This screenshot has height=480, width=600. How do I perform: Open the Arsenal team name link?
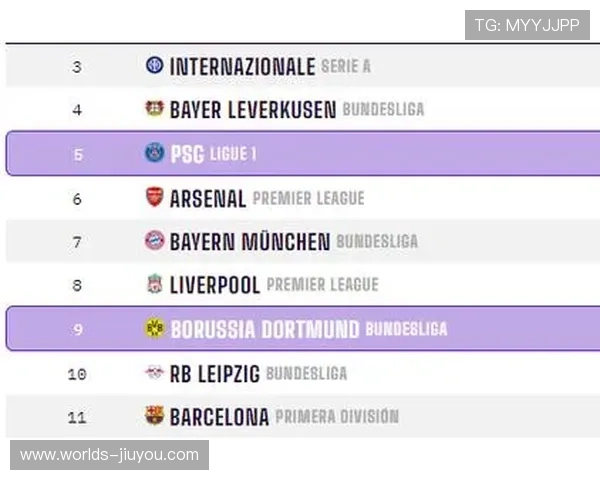tap(207, 198)
